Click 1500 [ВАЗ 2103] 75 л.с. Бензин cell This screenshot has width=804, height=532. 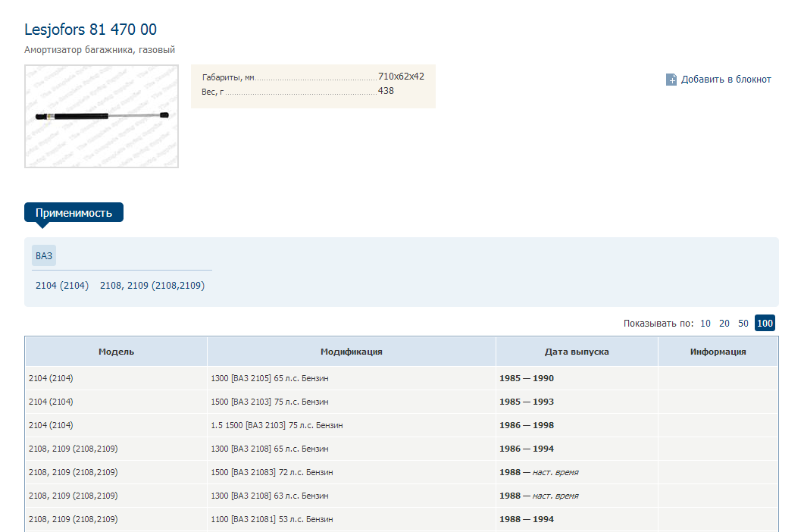[x=352, y=402]
